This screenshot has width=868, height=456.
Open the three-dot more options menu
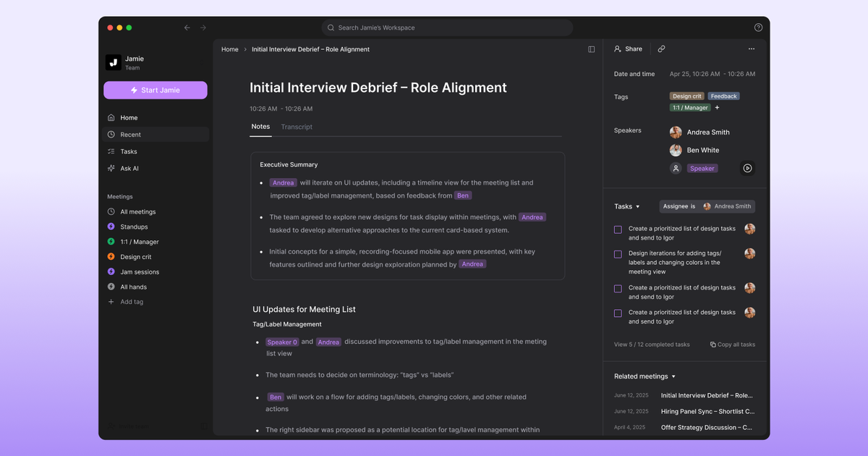(751, 48)
